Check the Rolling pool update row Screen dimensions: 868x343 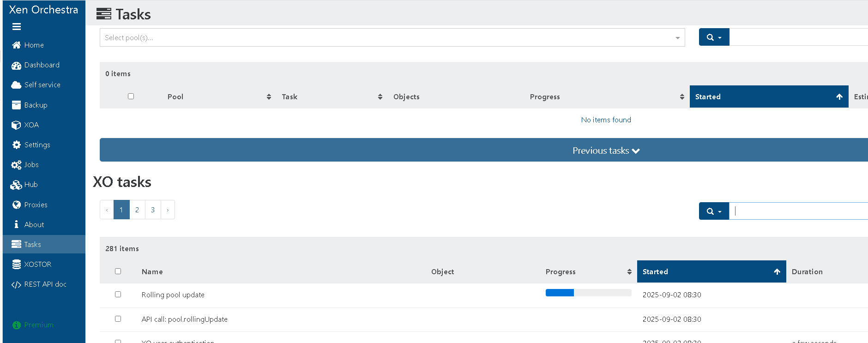click(x=118, y=295)
